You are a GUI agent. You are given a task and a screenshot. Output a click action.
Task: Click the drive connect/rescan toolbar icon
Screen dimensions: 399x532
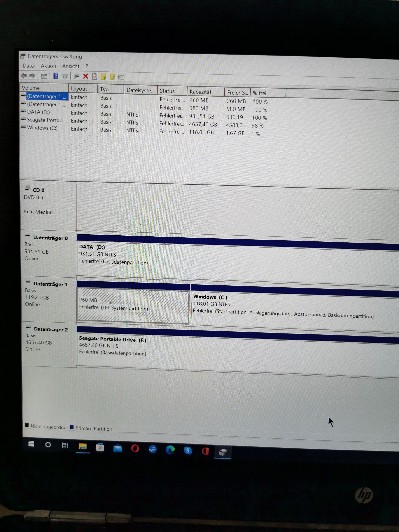(76, 76)
